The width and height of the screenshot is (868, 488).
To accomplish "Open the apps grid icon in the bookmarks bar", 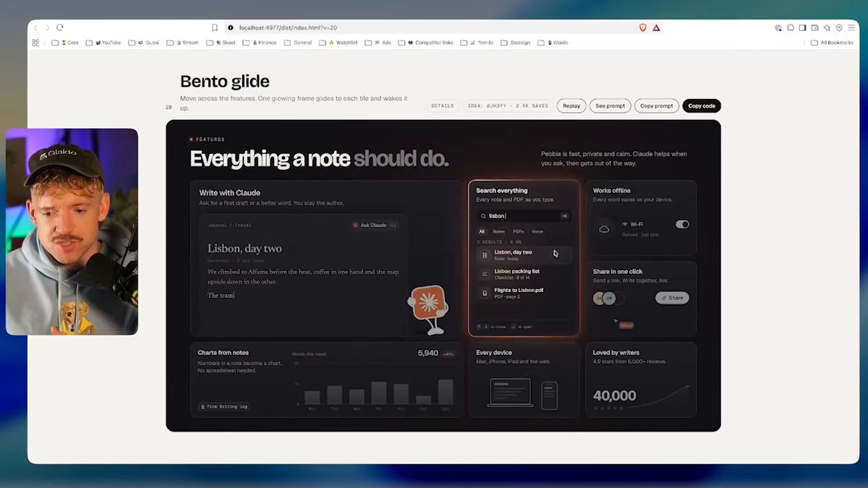I will pyautogui.click(x=35, y=43).
